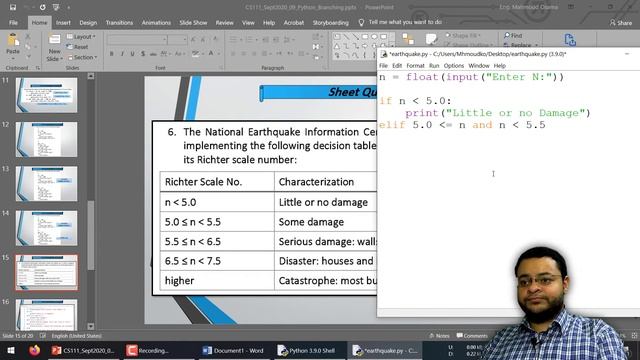Select slide 13 thumbnail
The image size is (640, 360).
(x=47, y=184)
